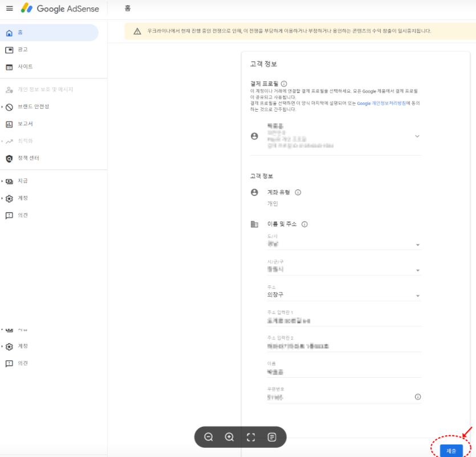Open the hamburger main menu

(x=10, y=8)
